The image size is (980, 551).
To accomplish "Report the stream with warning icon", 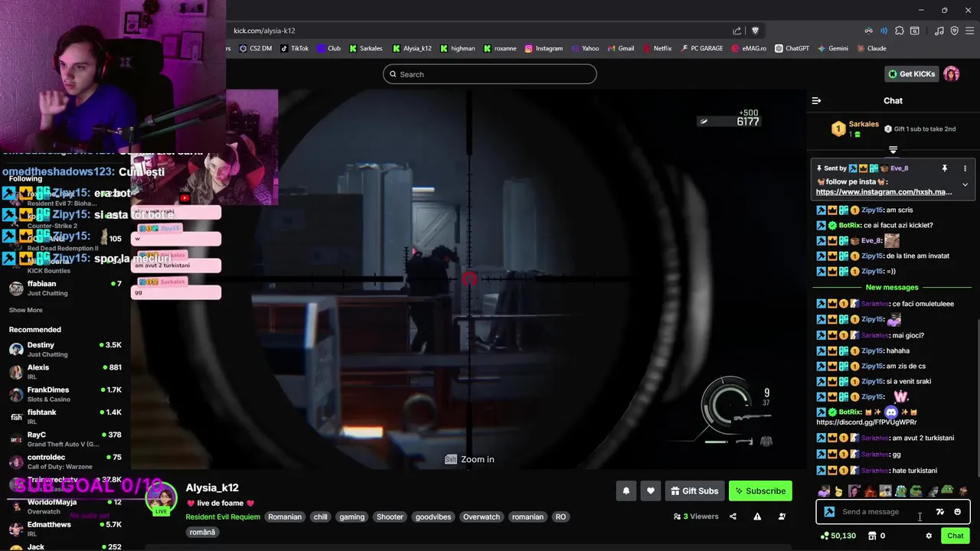I will (757, 517).
